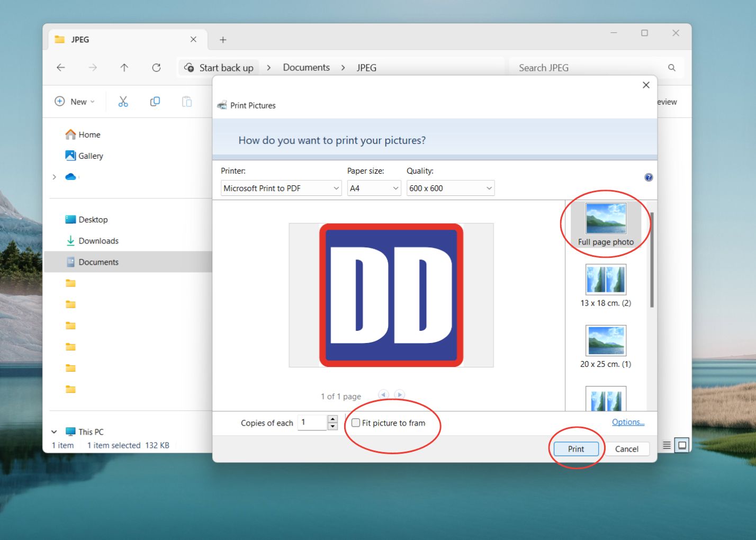The height and width of the screenshot is (540, 756).
Task: Go up one folder level
Action: coord(124,68)
